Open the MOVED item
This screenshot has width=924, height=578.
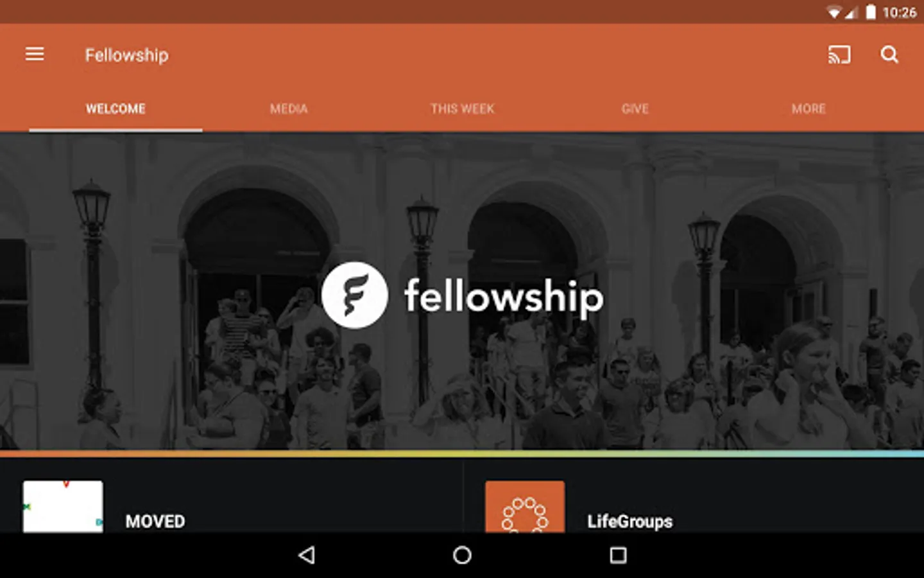click(231, 506)
